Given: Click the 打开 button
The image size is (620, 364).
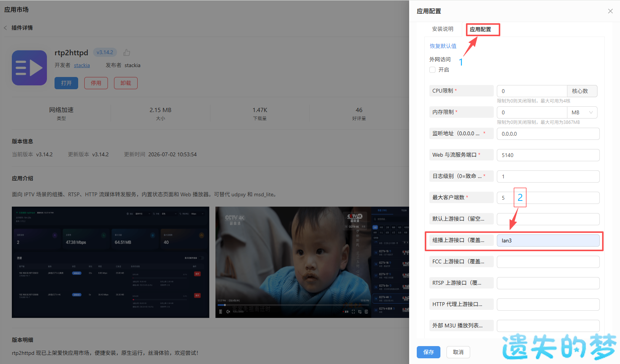Looking at the screenshot, I should click(66, 83).
